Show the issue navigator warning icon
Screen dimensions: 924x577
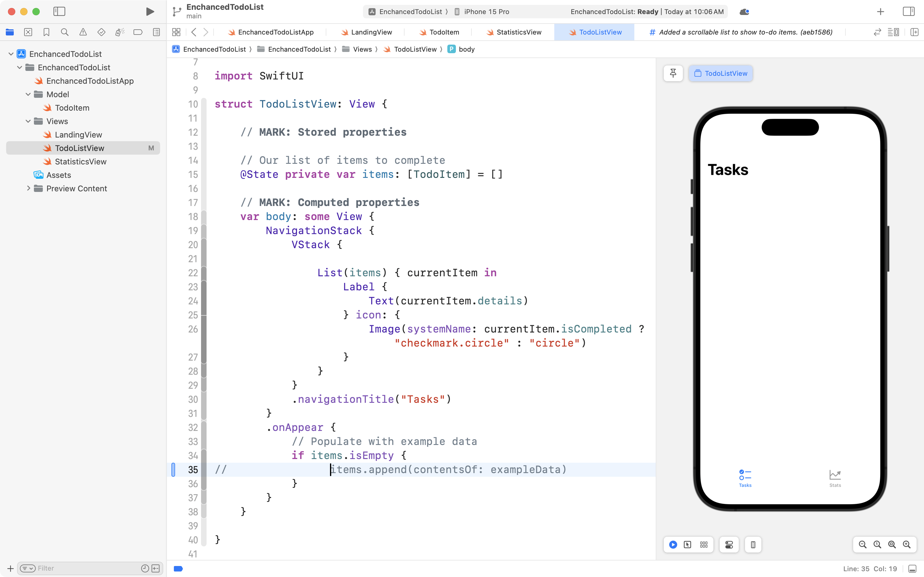click(83, 32)
